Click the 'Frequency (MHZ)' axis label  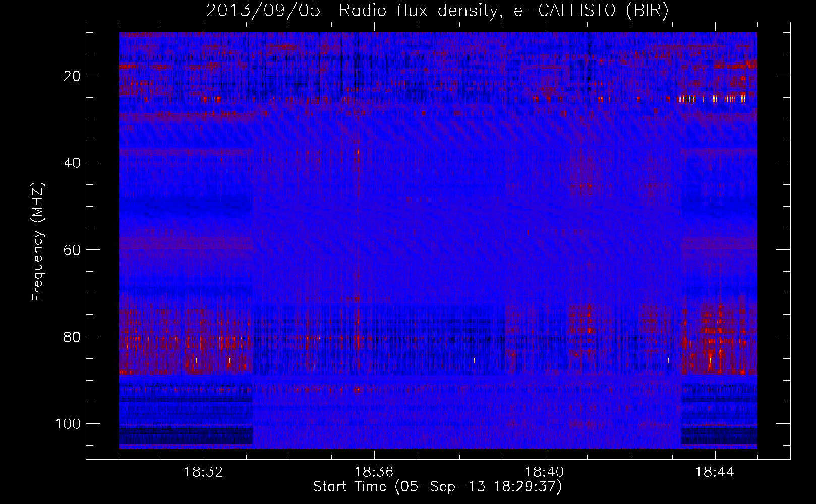[38, 241]
